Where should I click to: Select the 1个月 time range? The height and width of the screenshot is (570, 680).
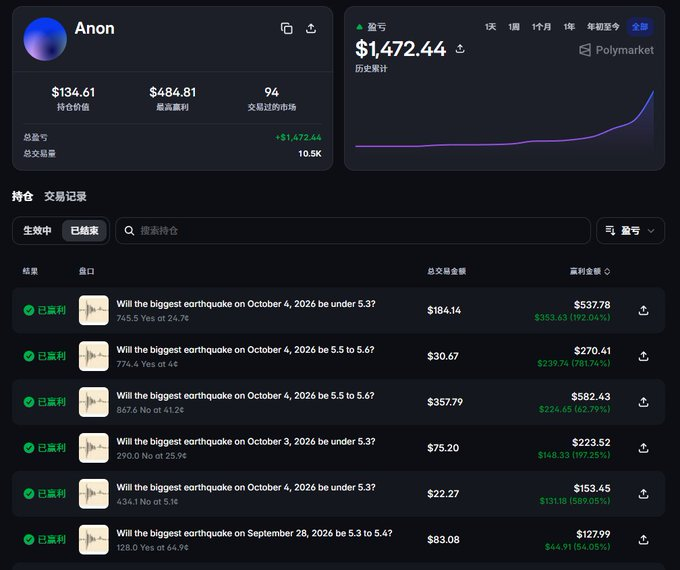tap(541, 27)
